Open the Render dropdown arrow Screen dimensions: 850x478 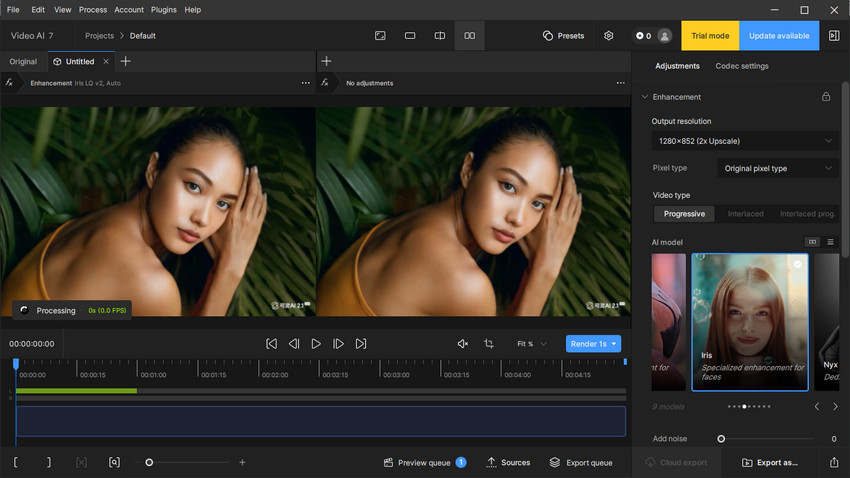point(614,344)
